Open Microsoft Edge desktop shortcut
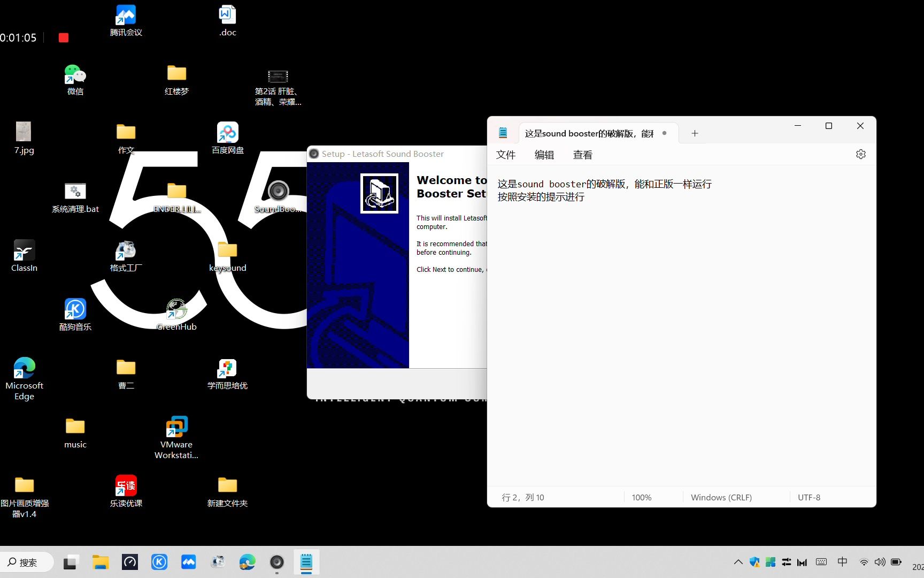 point(24,379)
